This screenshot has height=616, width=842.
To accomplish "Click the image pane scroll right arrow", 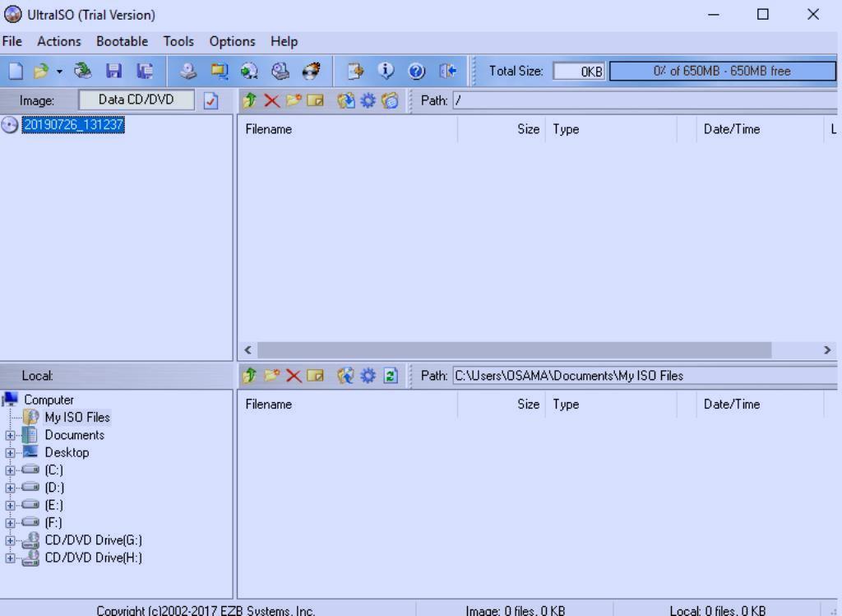I will click(827, 350).
